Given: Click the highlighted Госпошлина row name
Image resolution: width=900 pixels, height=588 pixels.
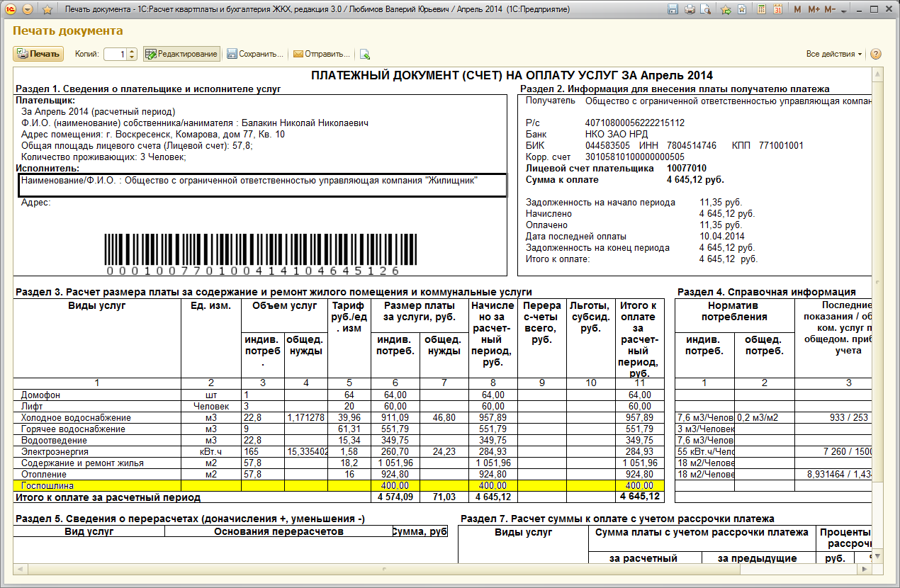Looking at the screenshot, I should pos(47,485).
